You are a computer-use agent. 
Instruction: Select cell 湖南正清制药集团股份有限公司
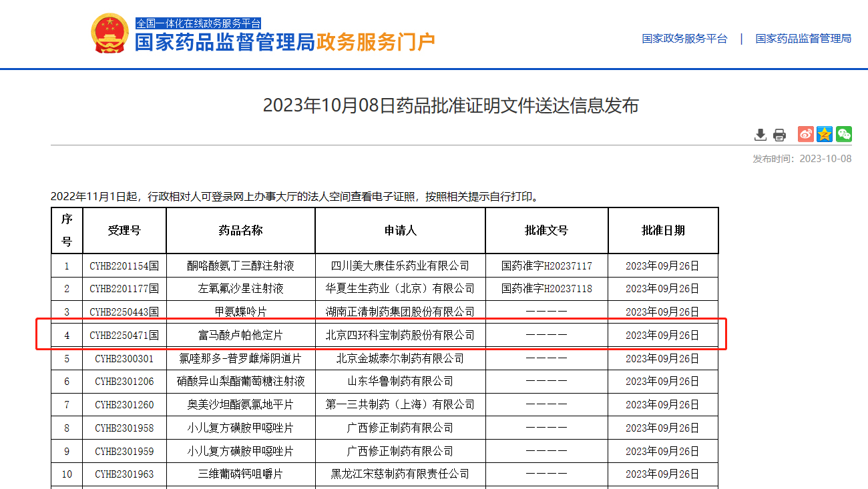pyautogui.click(x=400, y=312)
